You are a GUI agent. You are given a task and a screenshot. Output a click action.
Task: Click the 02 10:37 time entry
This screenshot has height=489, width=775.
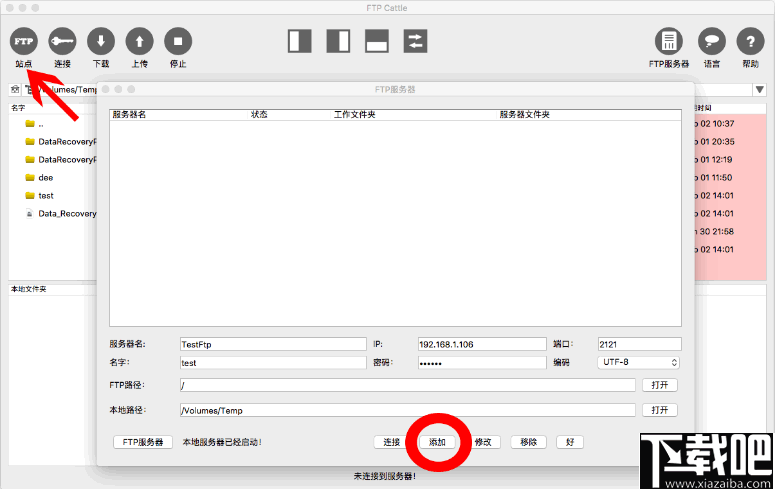click(x=717, y=124)
